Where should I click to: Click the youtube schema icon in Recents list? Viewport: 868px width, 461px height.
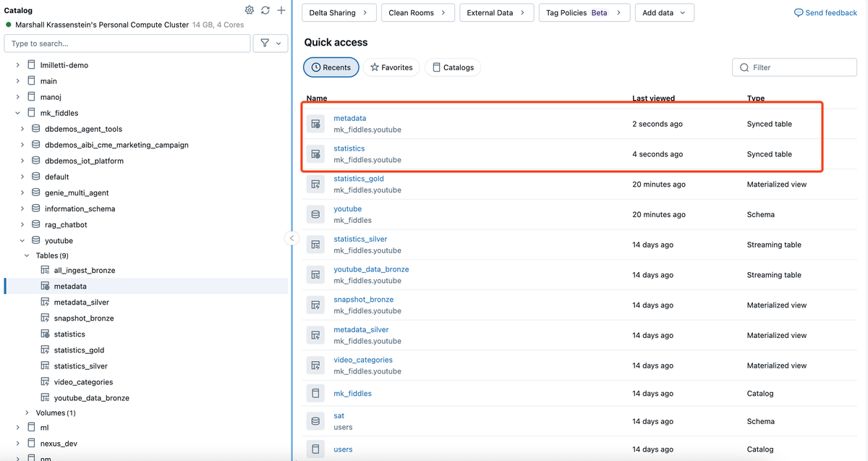315,214
